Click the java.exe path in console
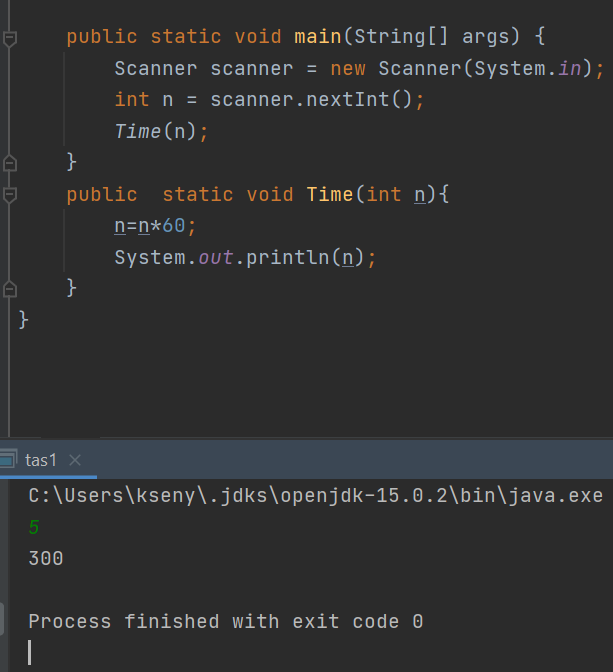Screen dimensions: 613x672 [316, 496]
